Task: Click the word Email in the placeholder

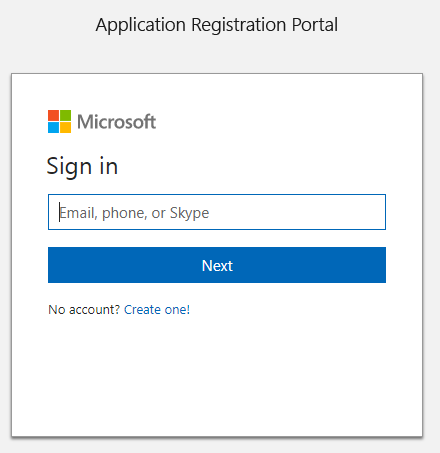Action: (78, 213)
